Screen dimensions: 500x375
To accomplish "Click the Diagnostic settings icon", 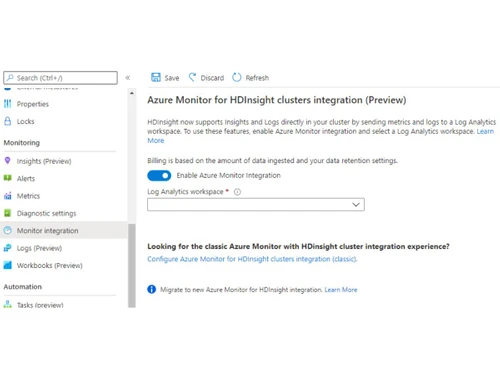I will pos(8,213).
